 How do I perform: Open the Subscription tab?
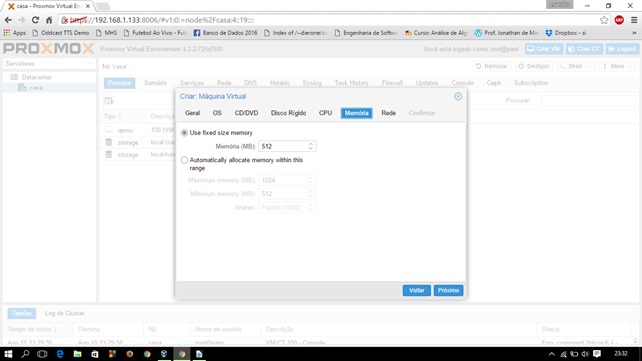pos(531,83)
